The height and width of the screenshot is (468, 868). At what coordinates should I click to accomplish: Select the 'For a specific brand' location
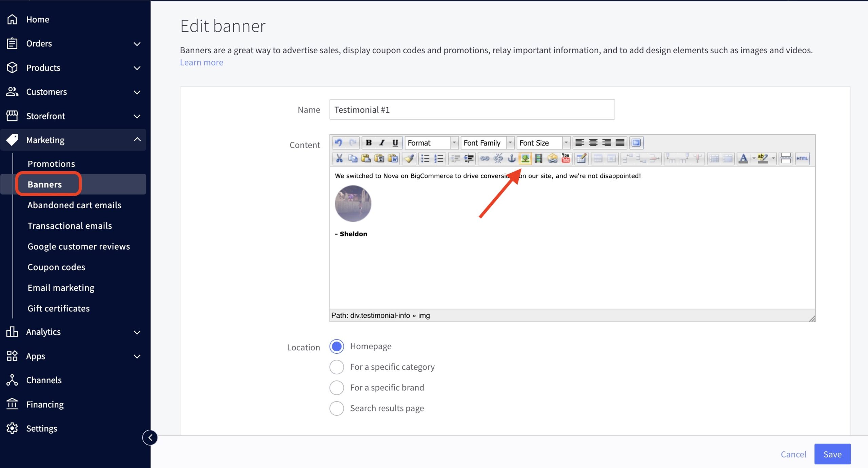(x=337, y=388)
